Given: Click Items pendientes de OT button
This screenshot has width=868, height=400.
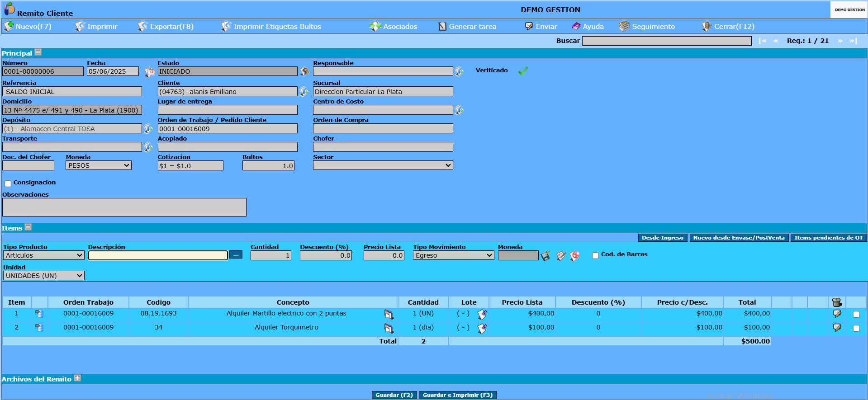Looking at the screenshot, I should [829, 238].
